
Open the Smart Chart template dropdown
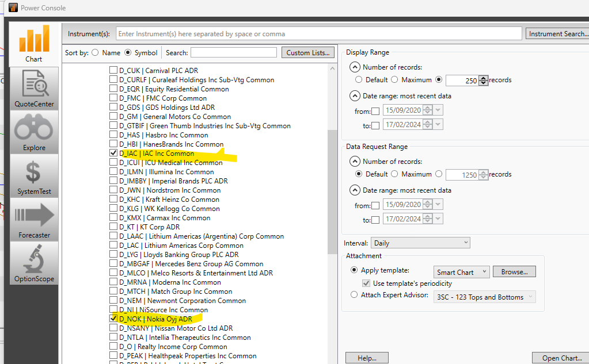462,272
